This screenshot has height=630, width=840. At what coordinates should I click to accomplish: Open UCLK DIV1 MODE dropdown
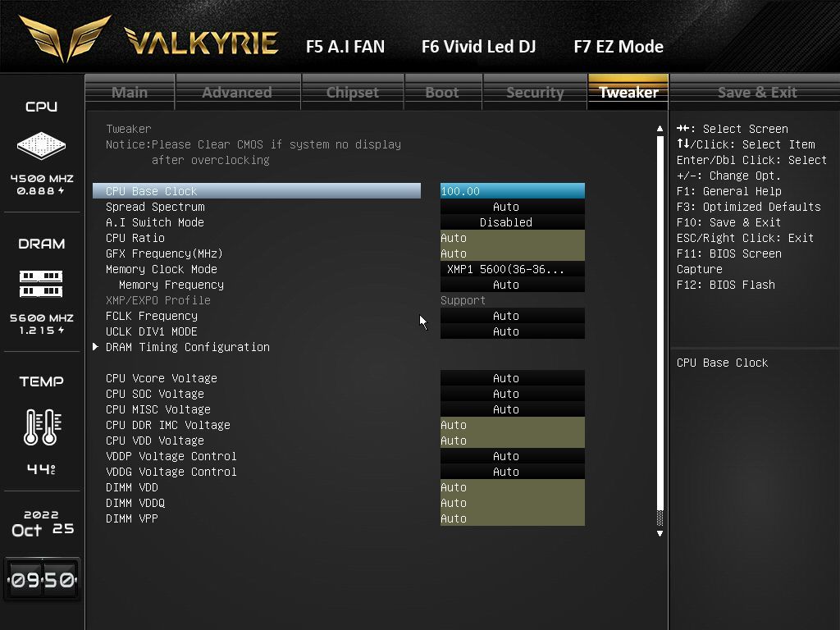tap(512, 331)
